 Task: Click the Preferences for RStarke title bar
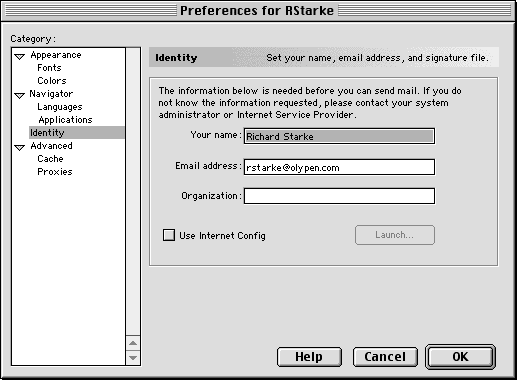point(257,11)
